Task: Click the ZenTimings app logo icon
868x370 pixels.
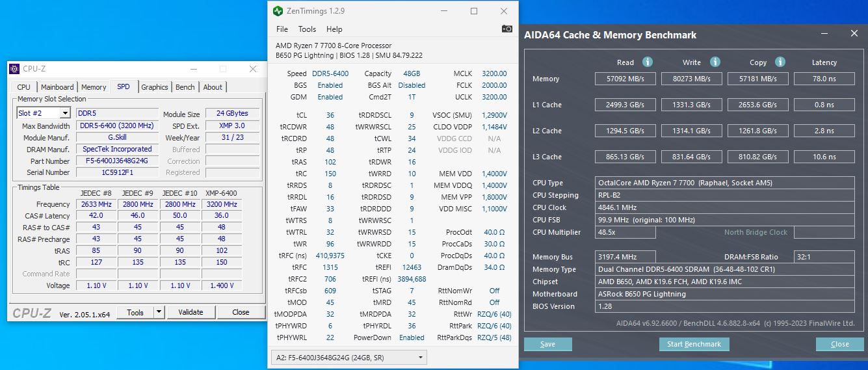Action: 278,11
